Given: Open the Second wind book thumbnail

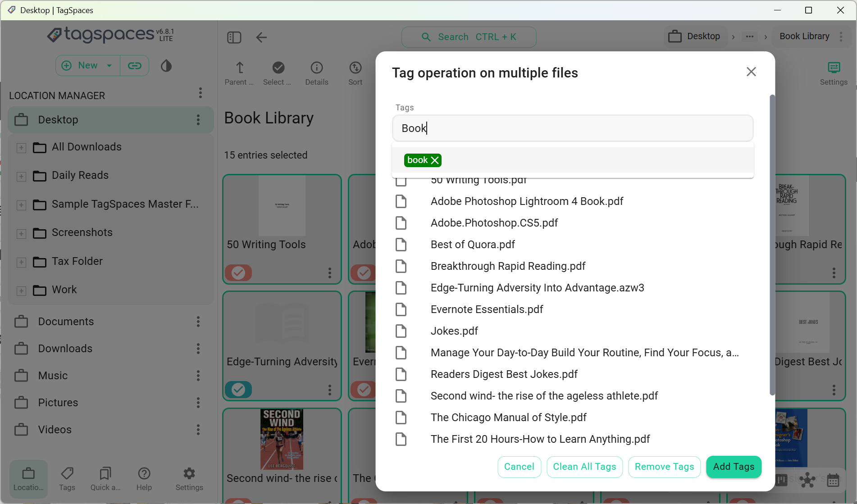Looking at the screenshot, I should [x=282, y=439].
